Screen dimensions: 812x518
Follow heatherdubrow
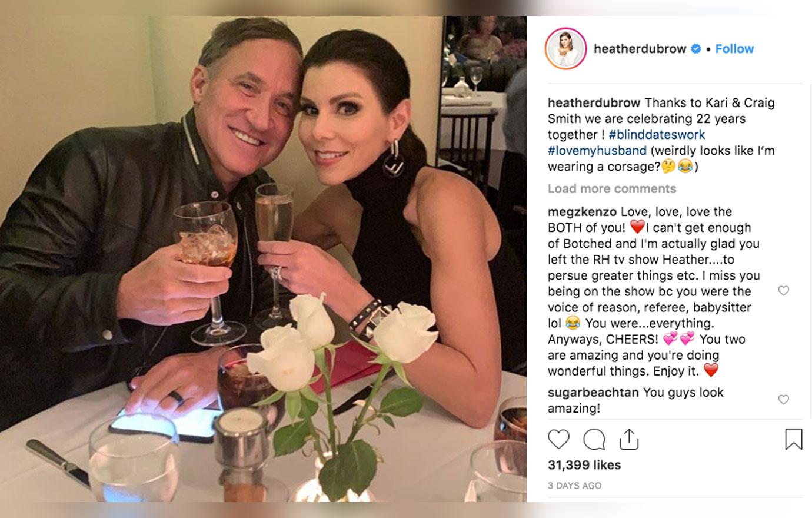[x=734, y=49]
